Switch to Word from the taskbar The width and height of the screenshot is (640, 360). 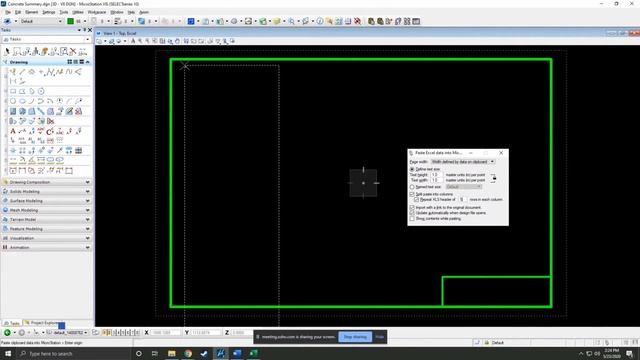[x=237, y=353]
